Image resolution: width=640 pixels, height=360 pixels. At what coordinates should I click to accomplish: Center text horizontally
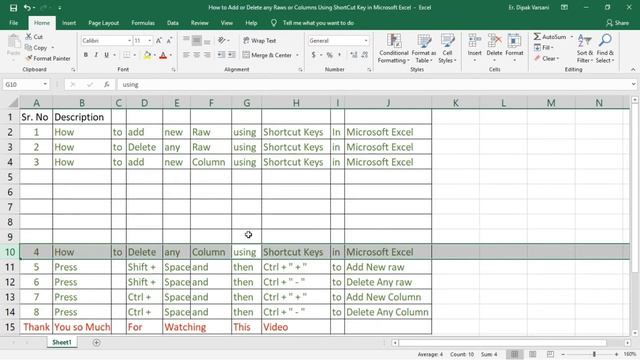197,55
